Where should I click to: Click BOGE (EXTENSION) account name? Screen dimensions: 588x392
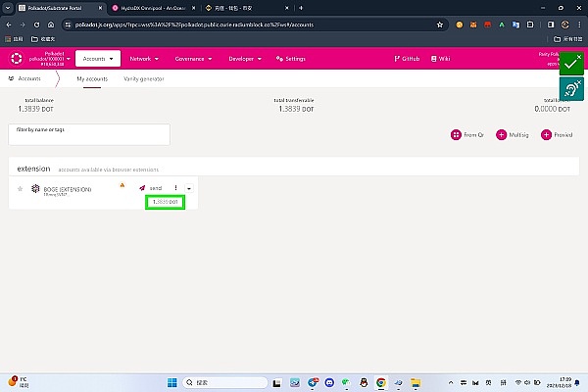coord(68,189)
